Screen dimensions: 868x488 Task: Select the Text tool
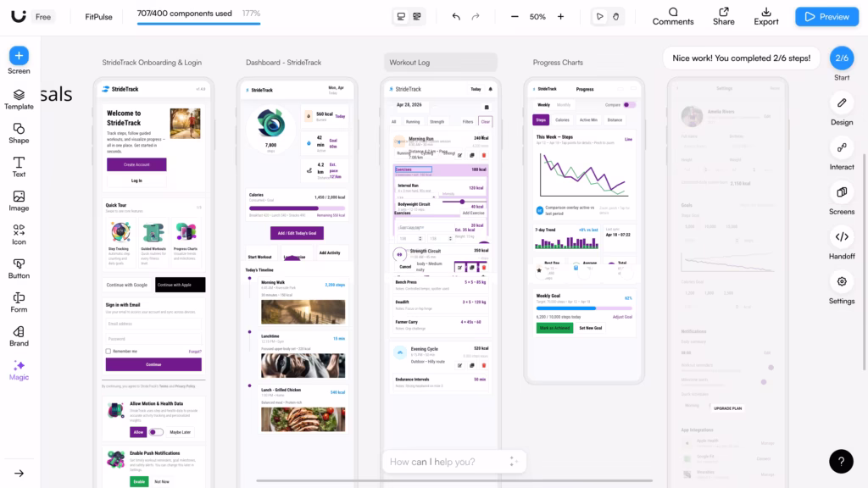(19, 167)
